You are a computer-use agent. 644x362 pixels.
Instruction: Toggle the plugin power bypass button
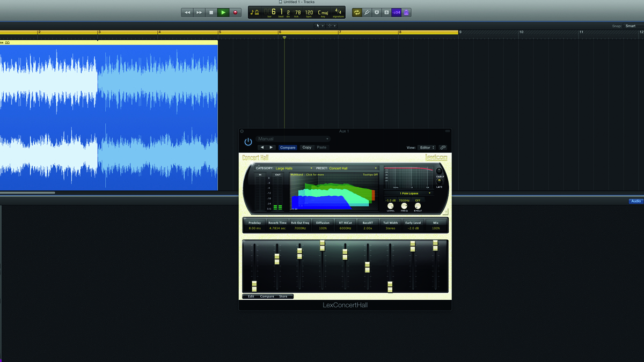(x=248, y=142)
